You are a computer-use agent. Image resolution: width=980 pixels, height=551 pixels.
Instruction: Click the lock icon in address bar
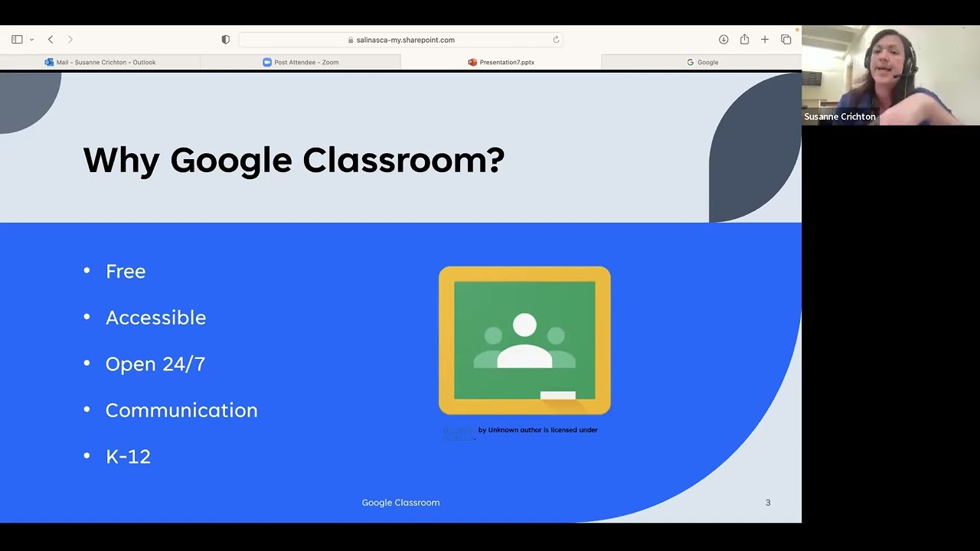coord(351,40)
